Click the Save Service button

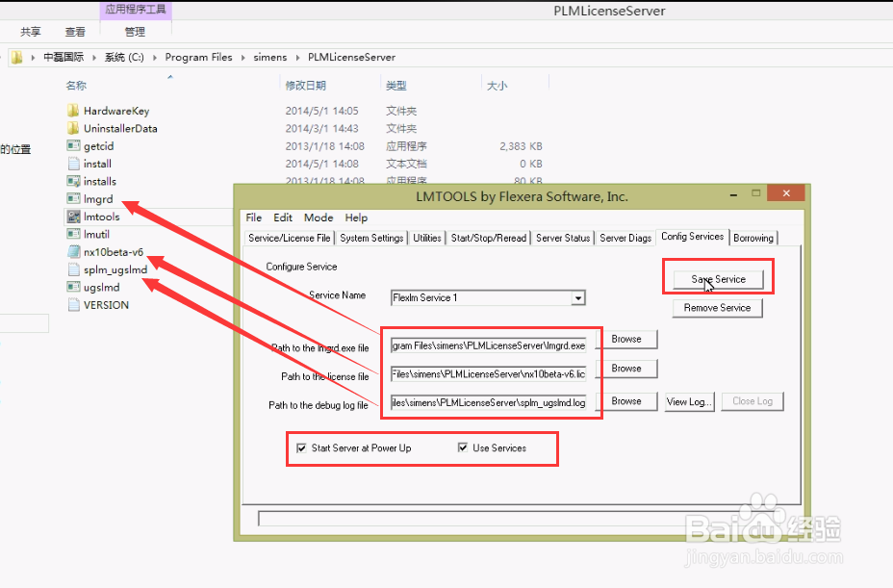[718, 279]
